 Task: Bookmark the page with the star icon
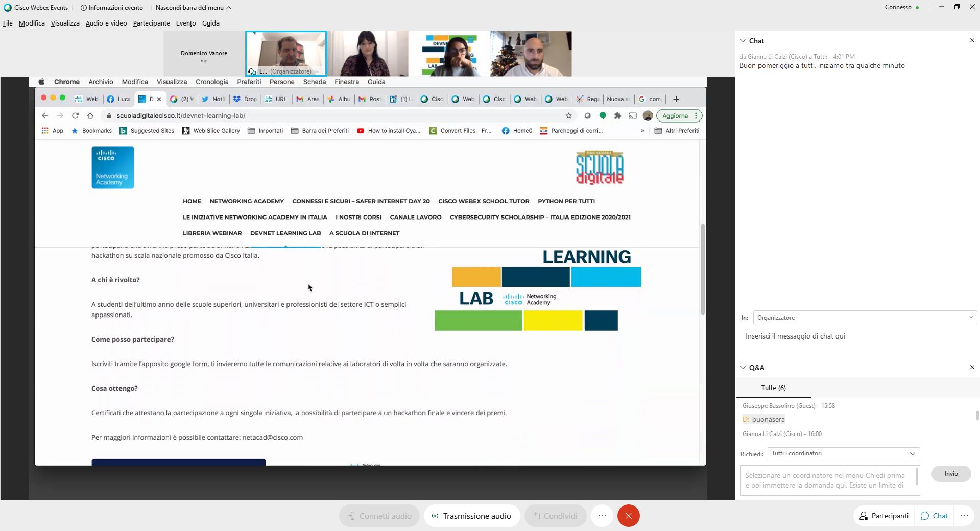(568, 116)
